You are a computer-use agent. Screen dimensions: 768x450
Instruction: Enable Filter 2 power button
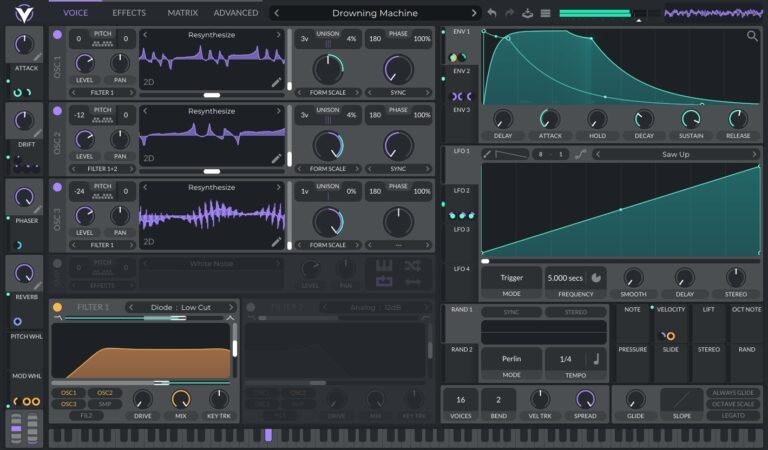click(251, 307)
